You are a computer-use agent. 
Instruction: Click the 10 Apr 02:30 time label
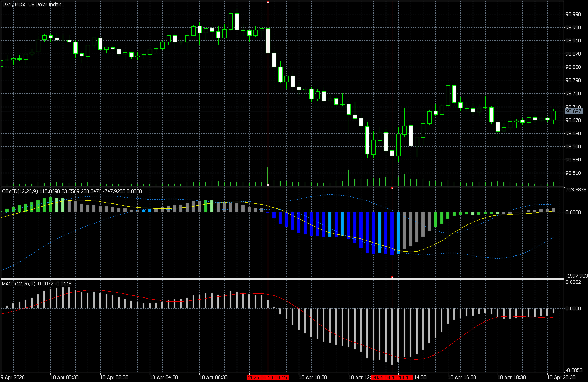tap(114, 377)
